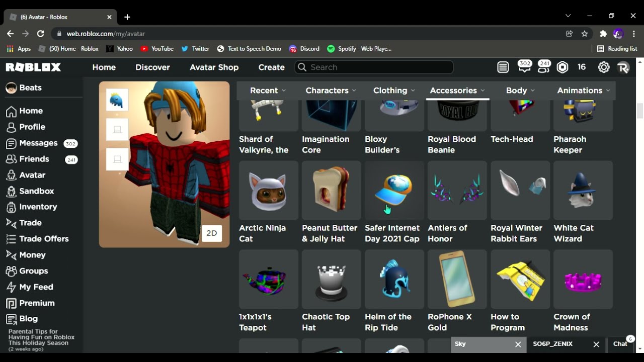
Task: Reload the page in Chrome
Action: click(x=41, y=34)
